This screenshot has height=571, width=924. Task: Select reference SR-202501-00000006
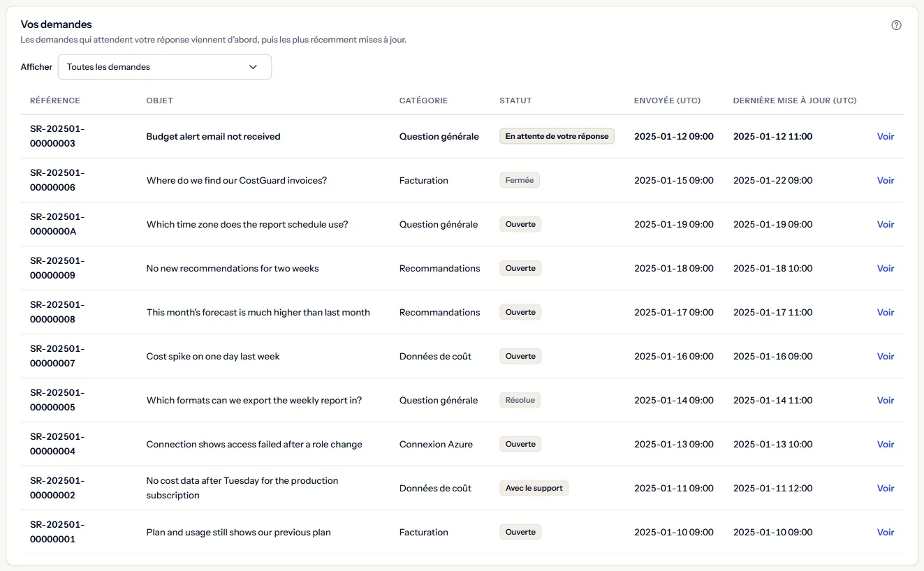[57, 180]
